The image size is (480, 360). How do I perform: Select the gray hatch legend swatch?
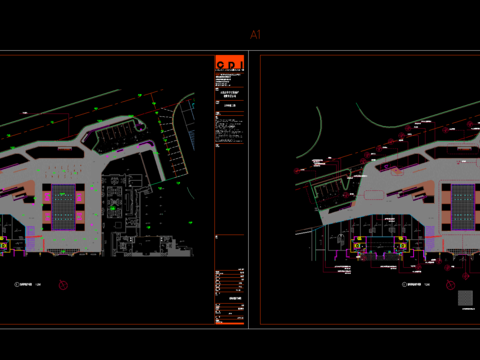pyautogui.click(x=465, y=298)
